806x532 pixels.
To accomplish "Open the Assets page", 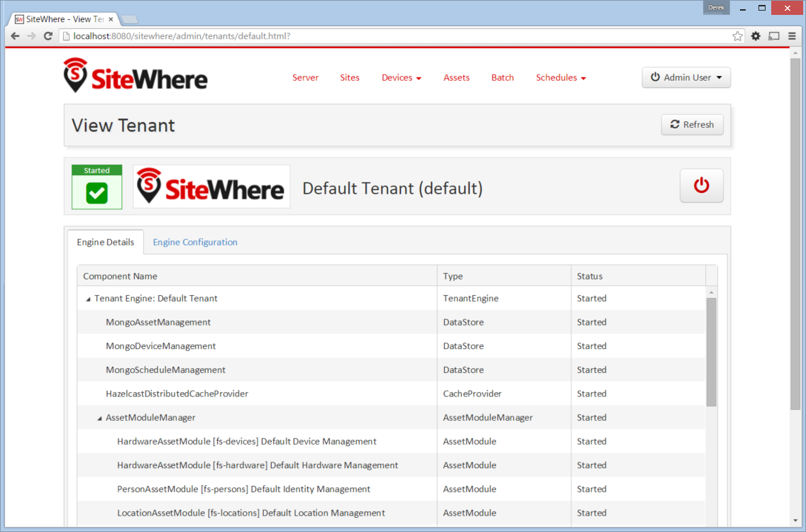I will click(x=456, y=77).
